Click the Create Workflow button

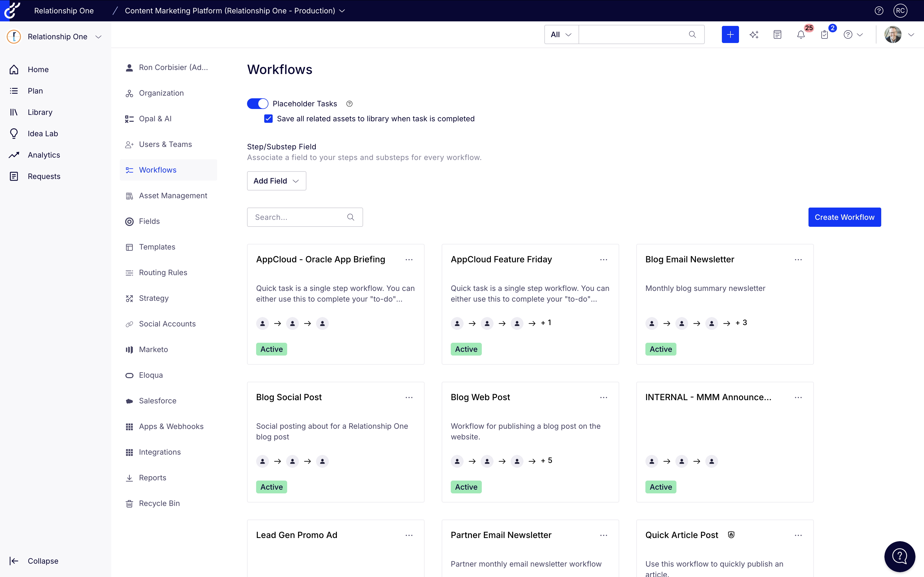click(x=844, y=217)
